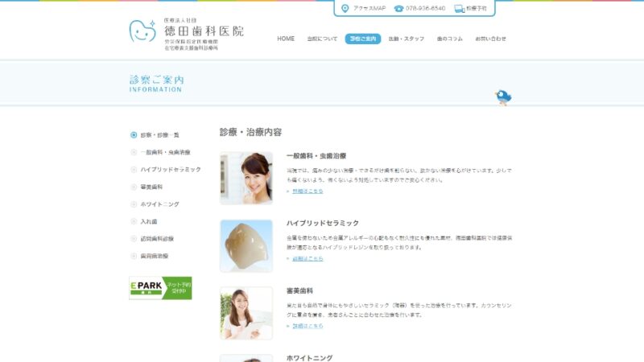Click the ホワイトニング section heading
The height and width of the screenshot is (362, 644).
point(309,358)
